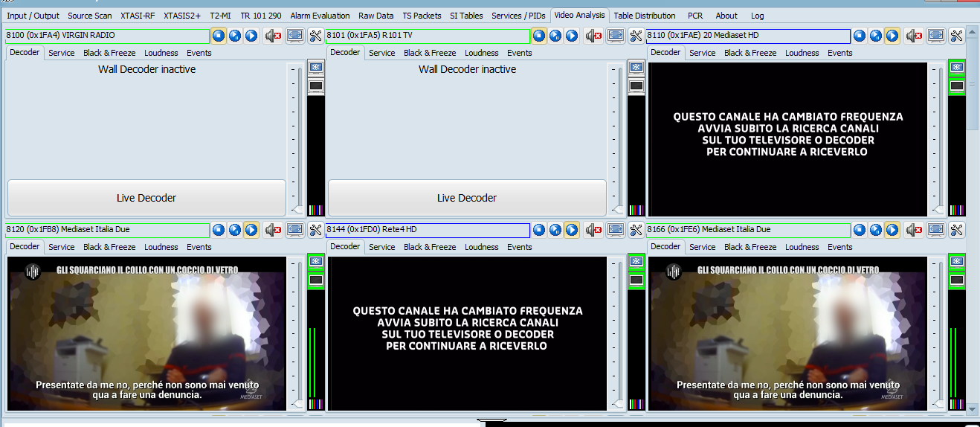The height and width of the screenshot is (427, 980).
Task: Click play button for 8110 20 Mediaset HD
Action: (x=892, y=35)
